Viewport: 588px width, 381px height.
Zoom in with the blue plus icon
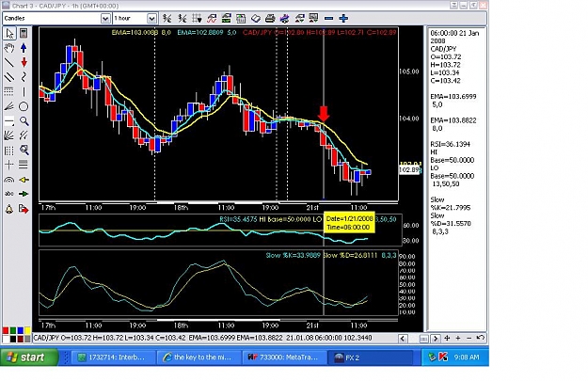click(x=343, y=18)
